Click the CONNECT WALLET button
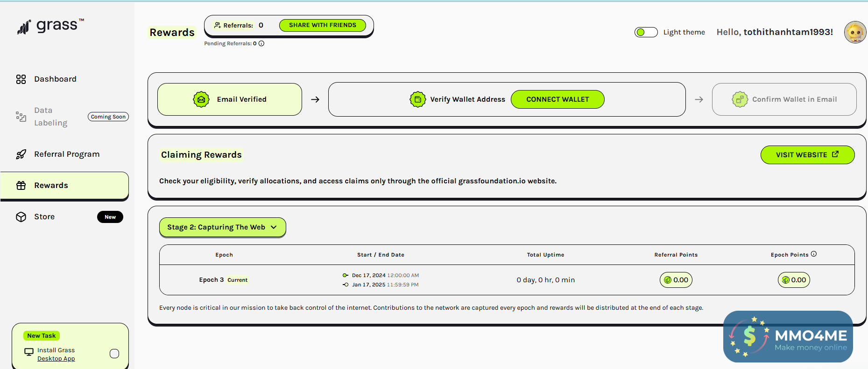 tap(557, 99)
